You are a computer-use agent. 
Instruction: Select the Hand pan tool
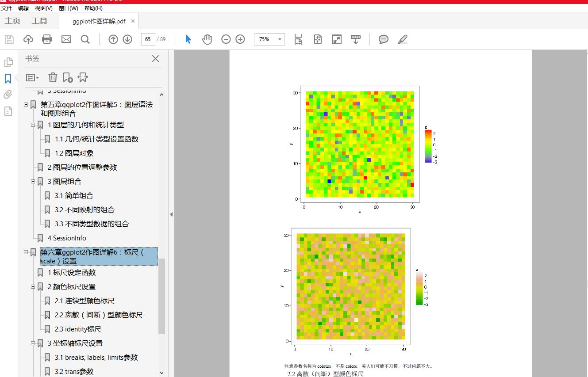(x=207, y=39)
